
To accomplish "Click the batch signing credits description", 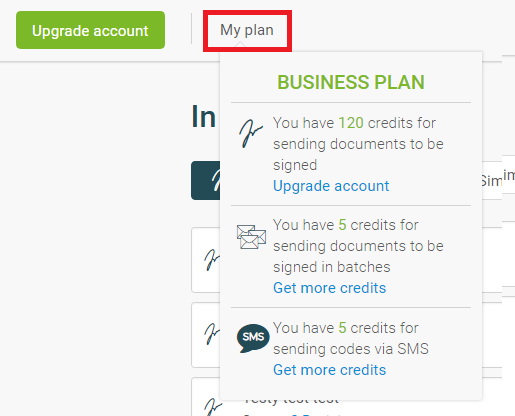I will click(x=358, y=246).
